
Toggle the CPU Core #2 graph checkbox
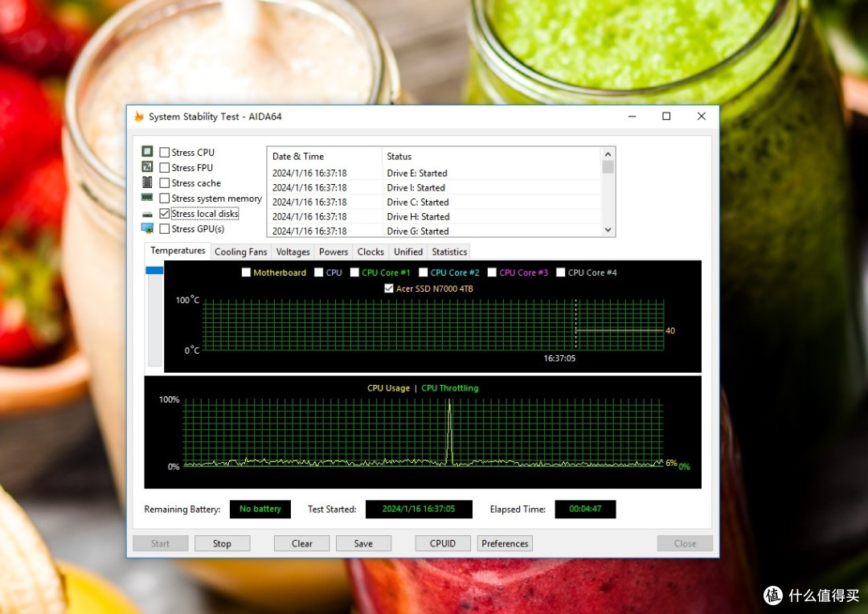[424, 272]
